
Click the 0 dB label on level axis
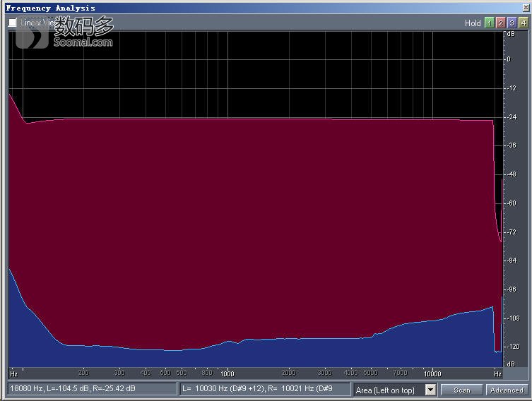pyautogui.click(x=509, y=59)
